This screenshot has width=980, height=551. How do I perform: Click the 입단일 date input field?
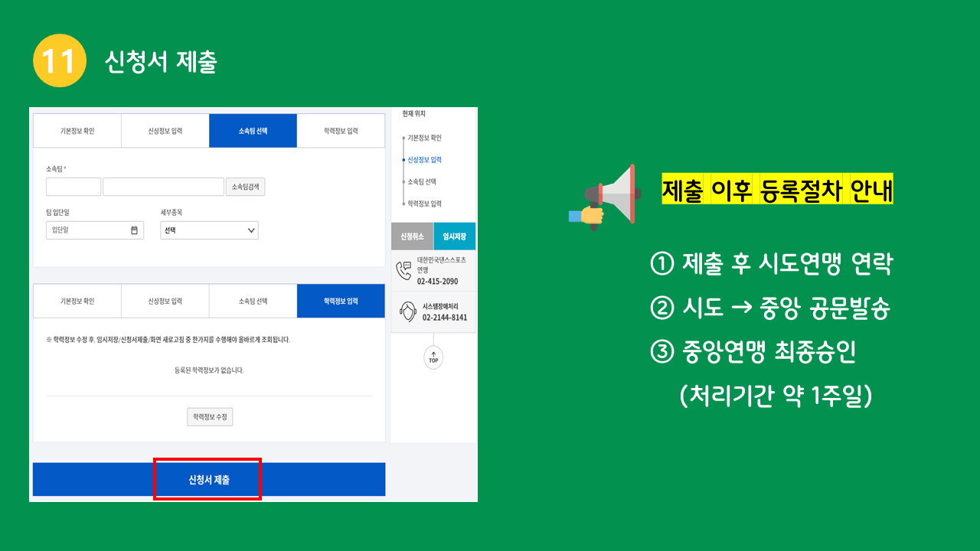pos(95,230)
